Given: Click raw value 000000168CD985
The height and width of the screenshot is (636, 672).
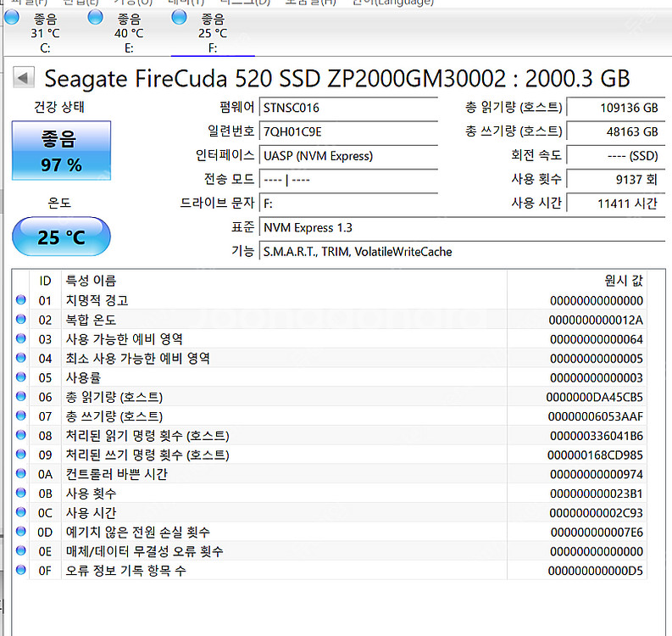Looking at the screenshot, I should (595, 455).
